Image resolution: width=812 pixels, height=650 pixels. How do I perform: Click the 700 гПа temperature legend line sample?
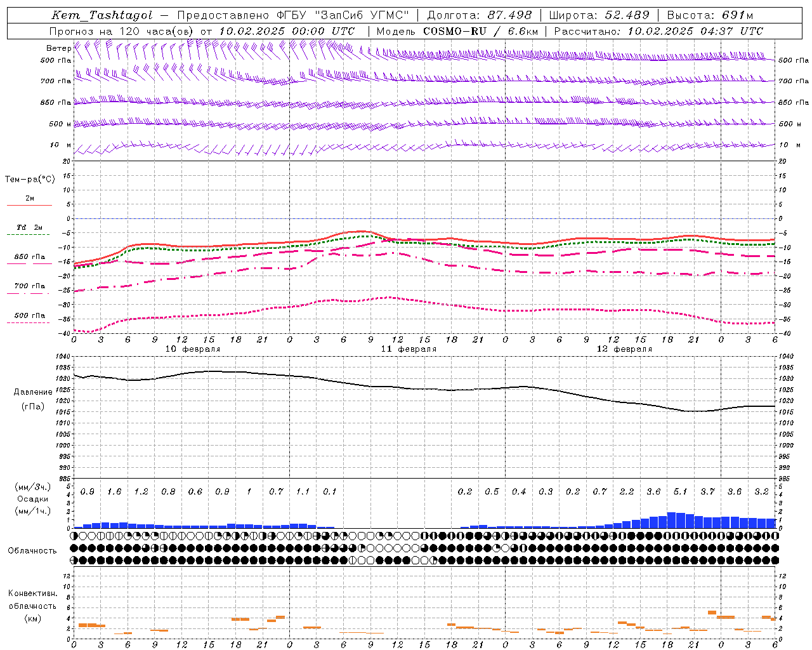[28, 293]
